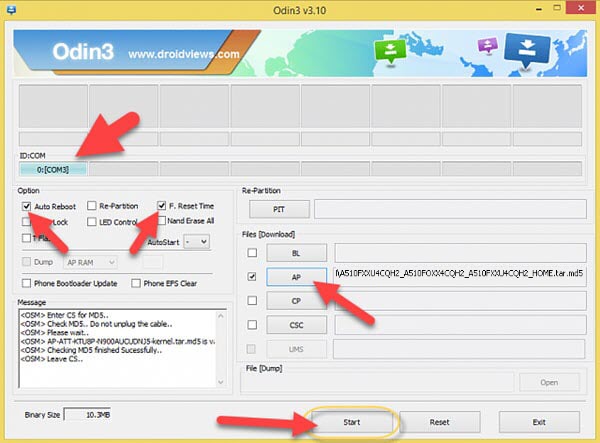Click the Binary Size value field
Viewport: 600px width, 443px height.
coord(88,415)
